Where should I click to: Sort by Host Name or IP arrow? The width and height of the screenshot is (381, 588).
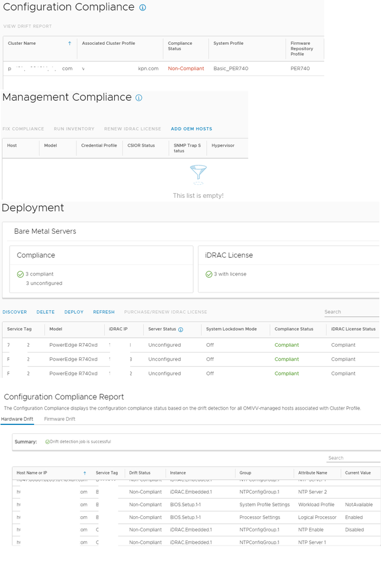tap(85, 473)
